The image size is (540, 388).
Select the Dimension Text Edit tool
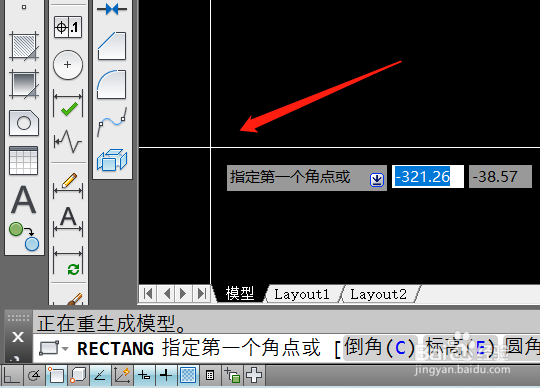pyautogui.click(x=68, y=222)
